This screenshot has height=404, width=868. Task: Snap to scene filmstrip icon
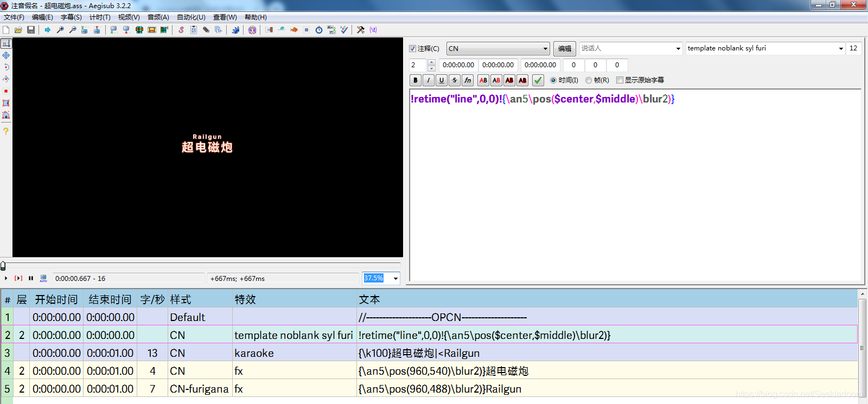tap(151, 30)
